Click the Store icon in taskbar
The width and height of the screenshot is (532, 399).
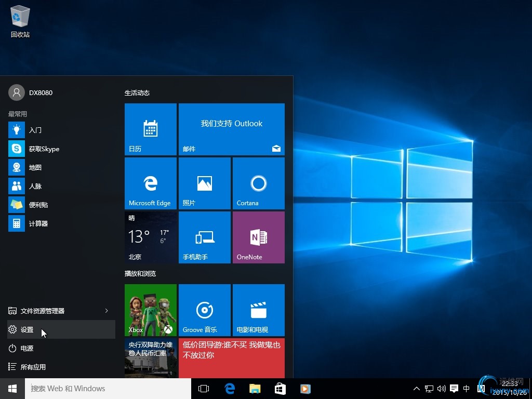[x=280, y=389]
